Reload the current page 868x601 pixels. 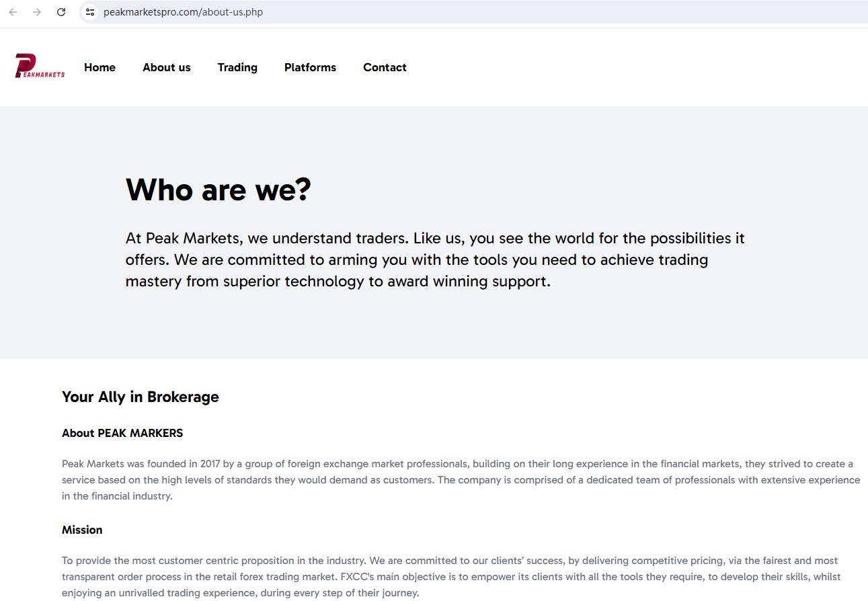pos(61,12)
